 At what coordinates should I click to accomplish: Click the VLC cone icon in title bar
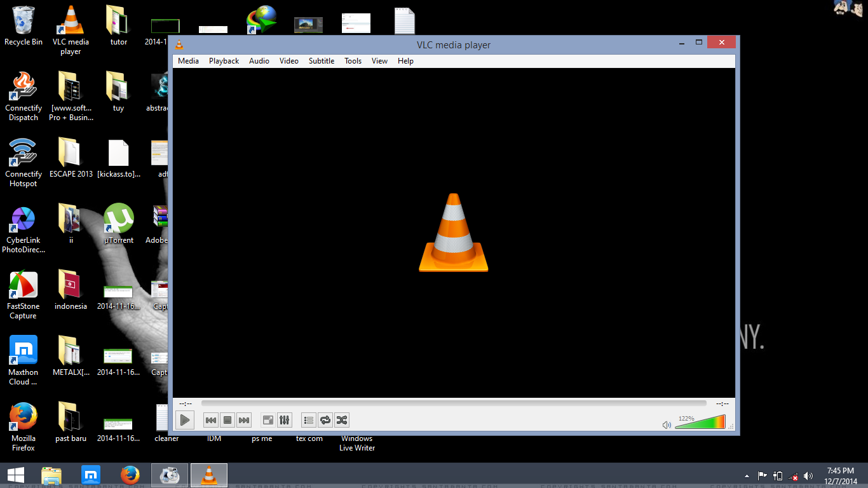coord(179,44)
